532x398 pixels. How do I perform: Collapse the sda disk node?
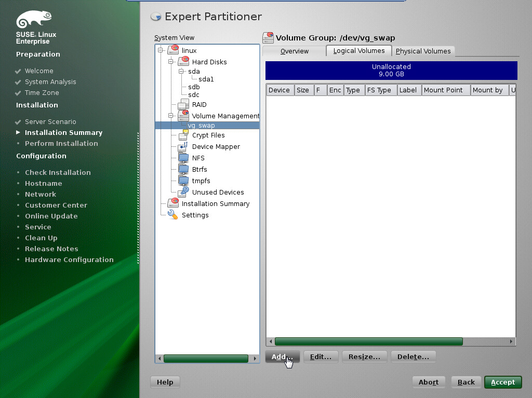pos(181,71)
